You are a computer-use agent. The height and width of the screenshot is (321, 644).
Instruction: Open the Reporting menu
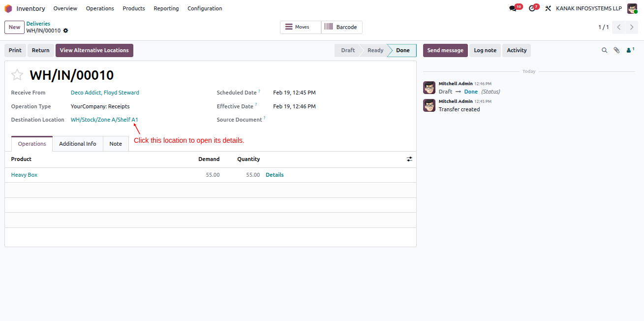166,8
